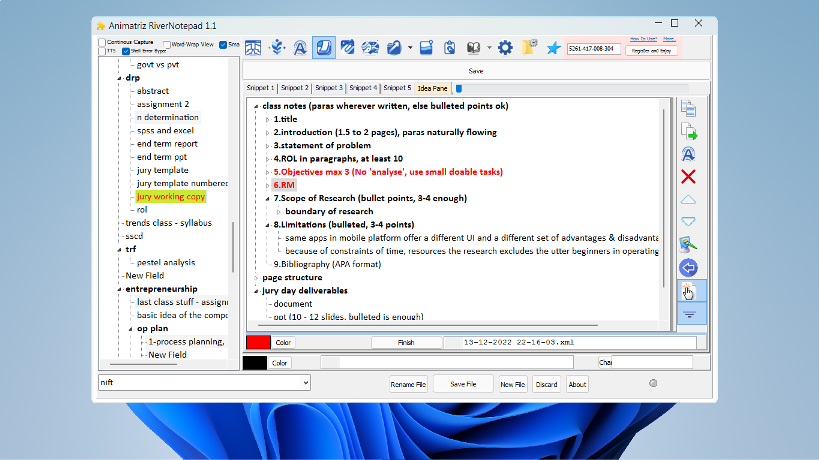Click the blue window capture toolbar icon
Screen dimensions: 819x460
point(426,48)
